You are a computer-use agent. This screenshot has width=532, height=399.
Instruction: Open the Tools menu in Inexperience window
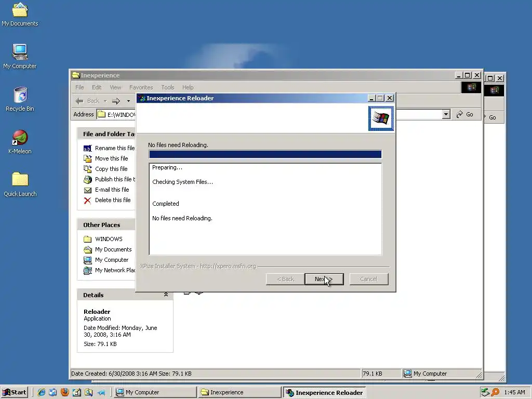(168, 87)
